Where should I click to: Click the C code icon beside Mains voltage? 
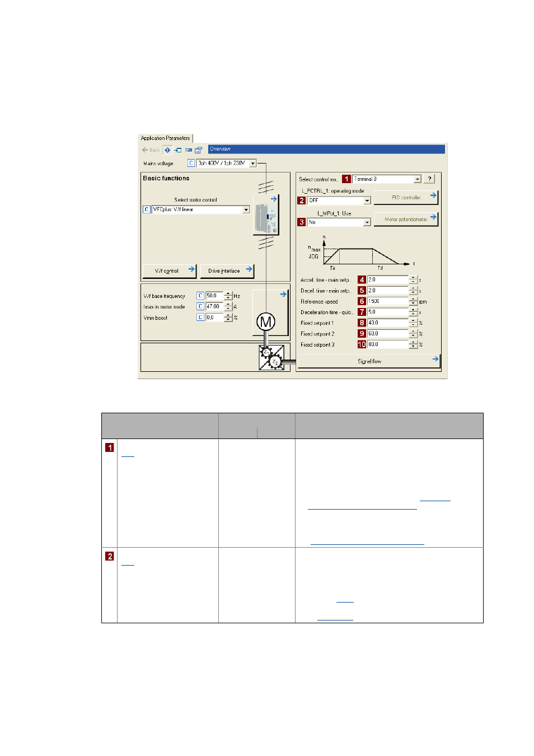pyautogui.click(x=191, y=163)
